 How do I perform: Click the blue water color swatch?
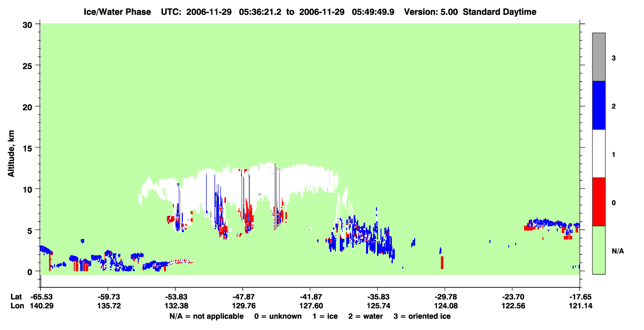598,105
